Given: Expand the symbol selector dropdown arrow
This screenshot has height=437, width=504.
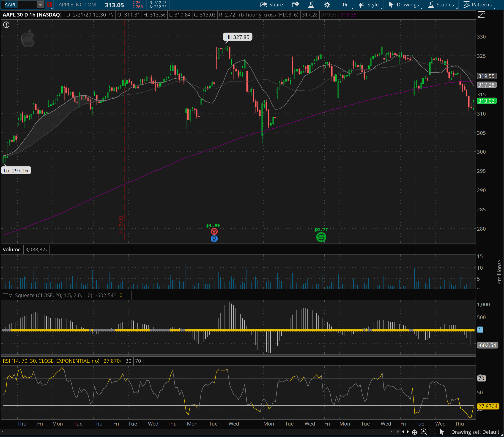Looking at the screenshot, I should (41, 4).
